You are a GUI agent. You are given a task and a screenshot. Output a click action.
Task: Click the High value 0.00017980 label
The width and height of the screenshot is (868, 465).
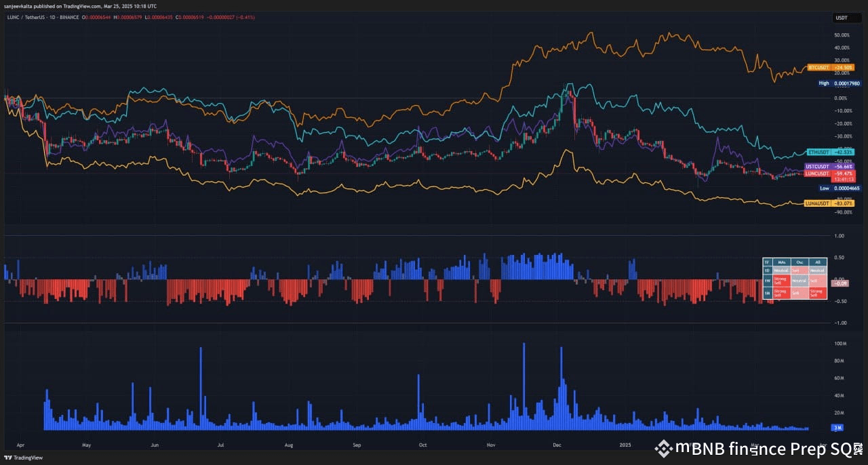pos(841,83)
